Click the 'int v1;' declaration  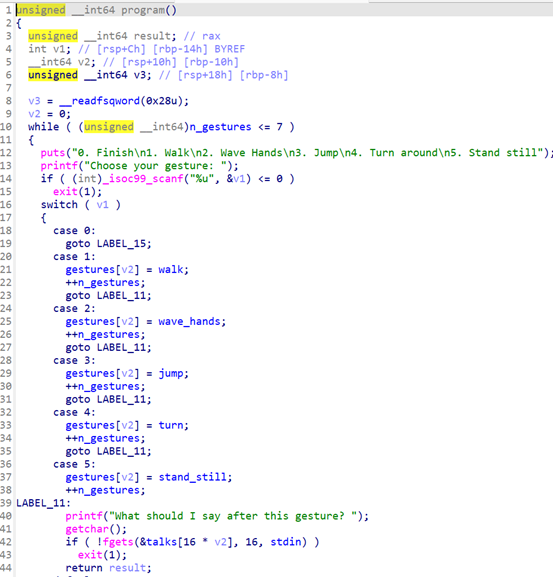pos(50,49)
